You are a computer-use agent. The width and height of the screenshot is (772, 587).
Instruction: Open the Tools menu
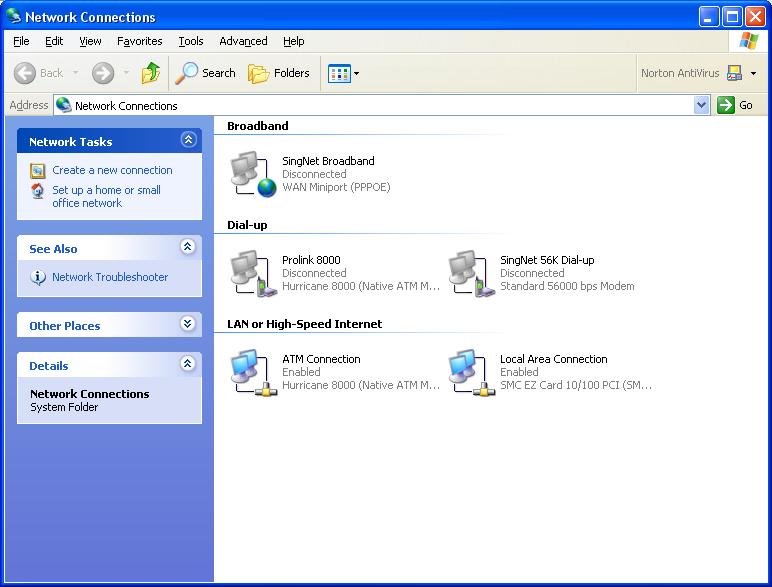point(191,41)
